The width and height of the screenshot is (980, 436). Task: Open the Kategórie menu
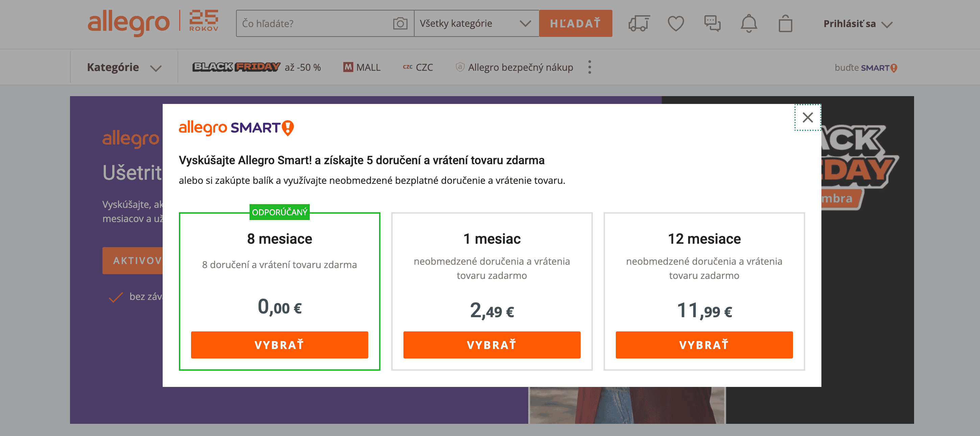coord(124,67)
